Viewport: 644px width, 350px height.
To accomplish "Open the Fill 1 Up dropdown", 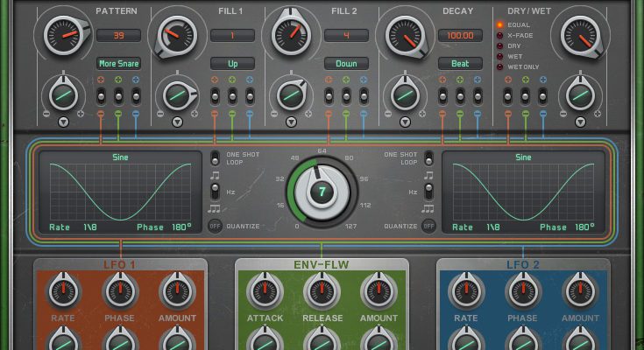I will pos(232,64).
